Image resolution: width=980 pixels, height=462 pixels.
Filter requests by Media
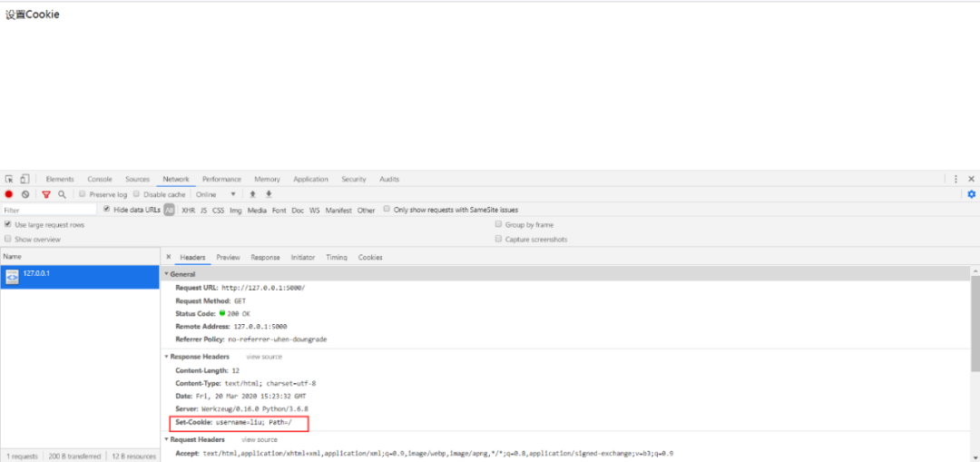point(257,210)
